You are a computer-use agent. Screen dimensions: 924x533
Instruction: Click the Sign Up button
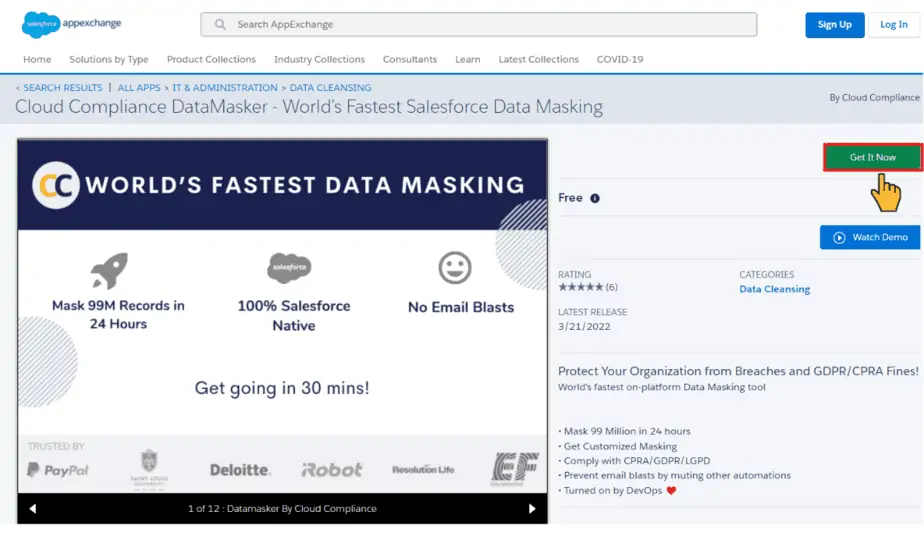tap(834, 25)
